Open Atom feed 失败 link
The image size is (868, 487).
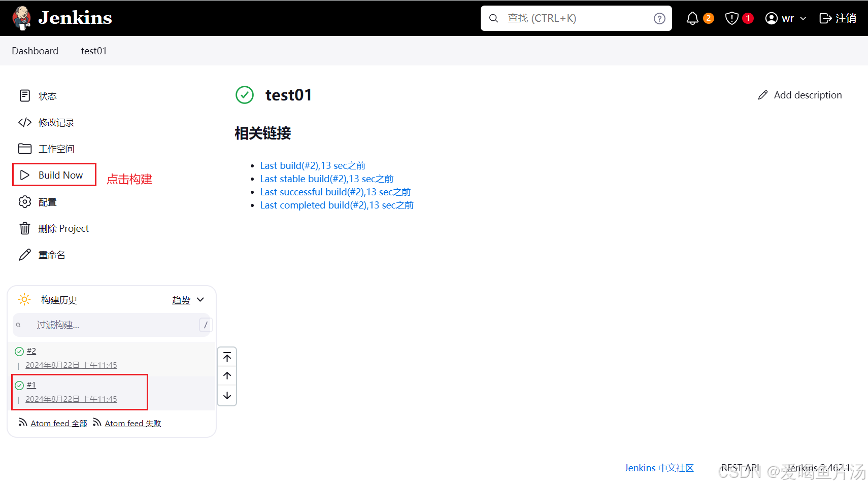(133, 423)
